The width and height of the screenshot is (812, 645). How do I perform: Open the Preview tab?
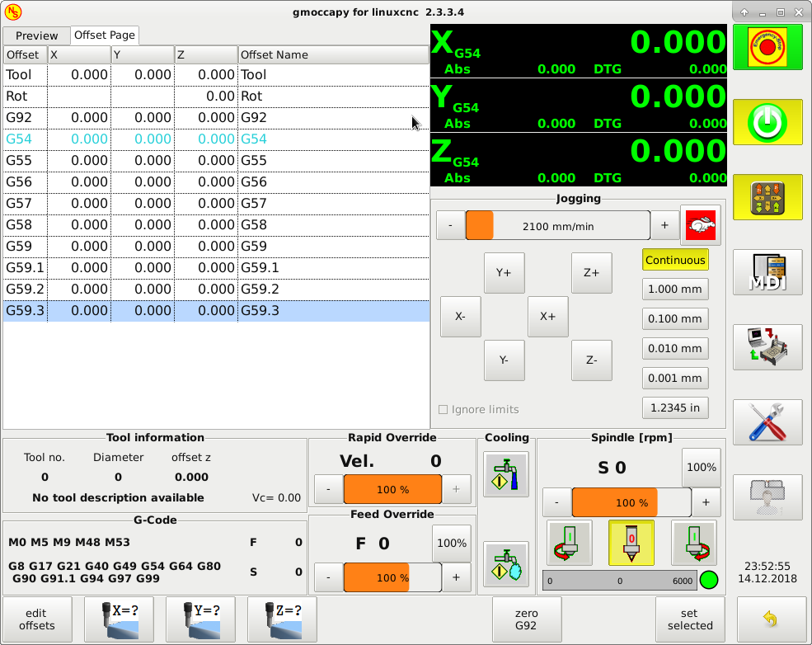(x=36, y=35)
